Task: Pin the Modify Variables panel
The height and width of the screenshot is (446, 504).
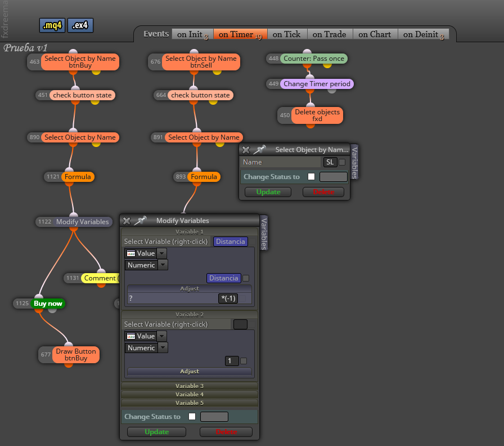Action: pos(141,220)
